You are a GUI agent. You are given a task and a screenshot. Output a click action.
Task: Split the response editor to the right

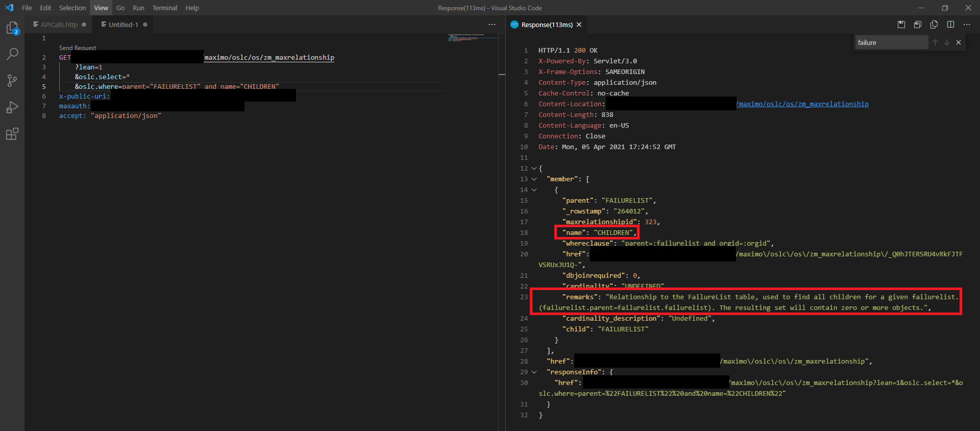[x=950, y=25]
